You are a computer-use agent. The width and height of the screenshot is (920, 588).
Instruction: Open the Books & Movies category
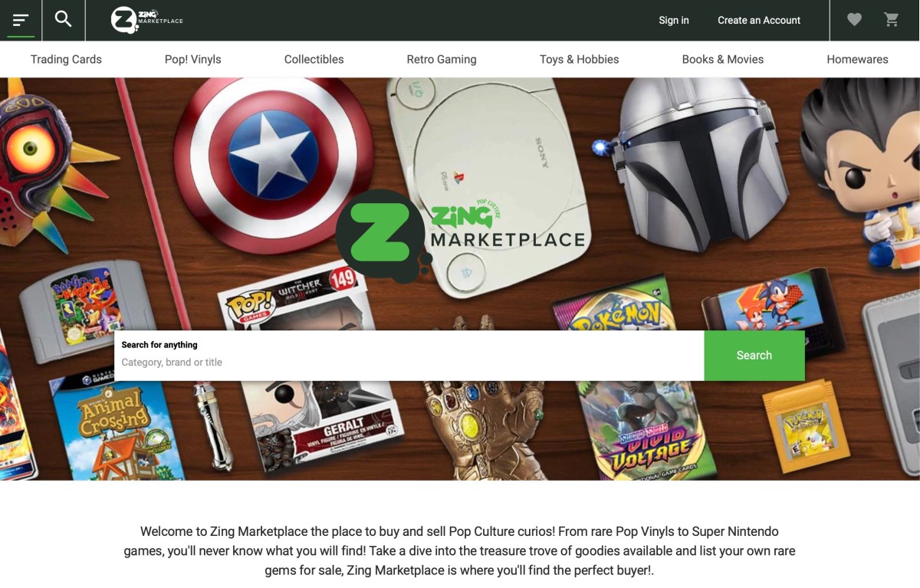723,59
